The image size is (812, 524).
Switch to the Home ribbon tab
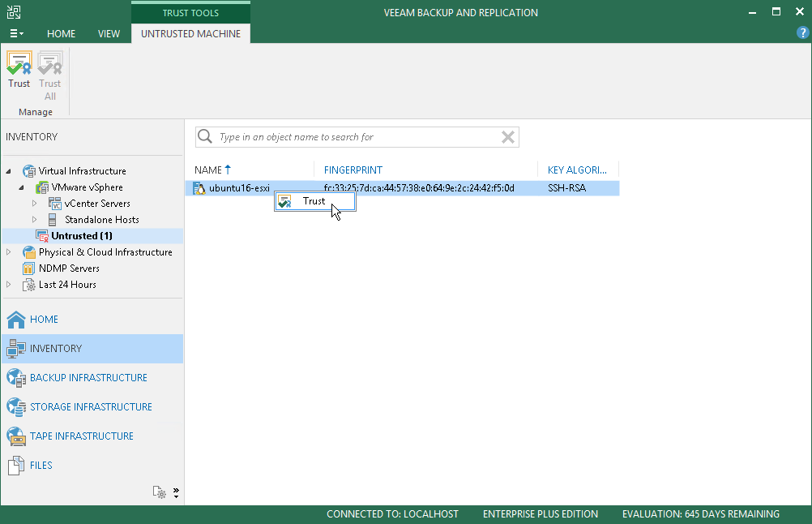point(61,34)
